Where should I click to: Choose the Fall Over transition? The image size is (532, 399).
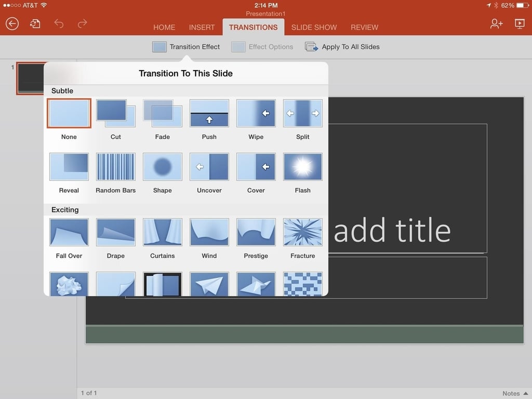(69, 232)
